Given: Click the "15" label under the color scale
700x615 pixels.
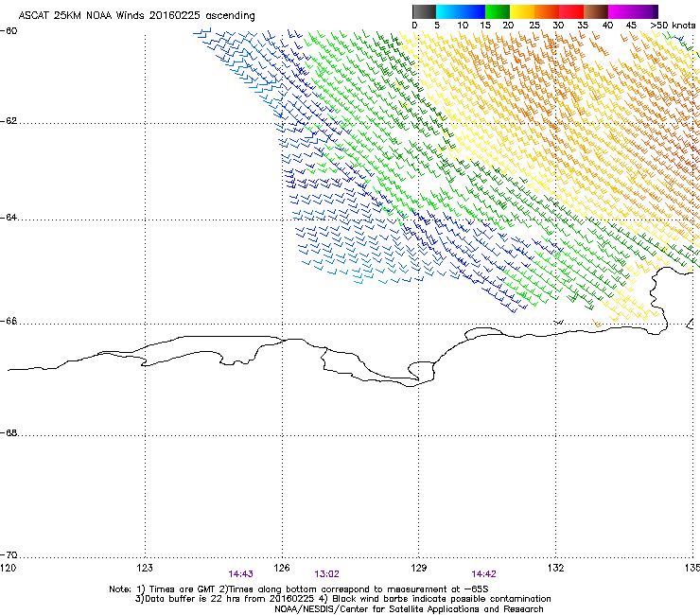Looking at the screenshot, I should tap(485, 25).
